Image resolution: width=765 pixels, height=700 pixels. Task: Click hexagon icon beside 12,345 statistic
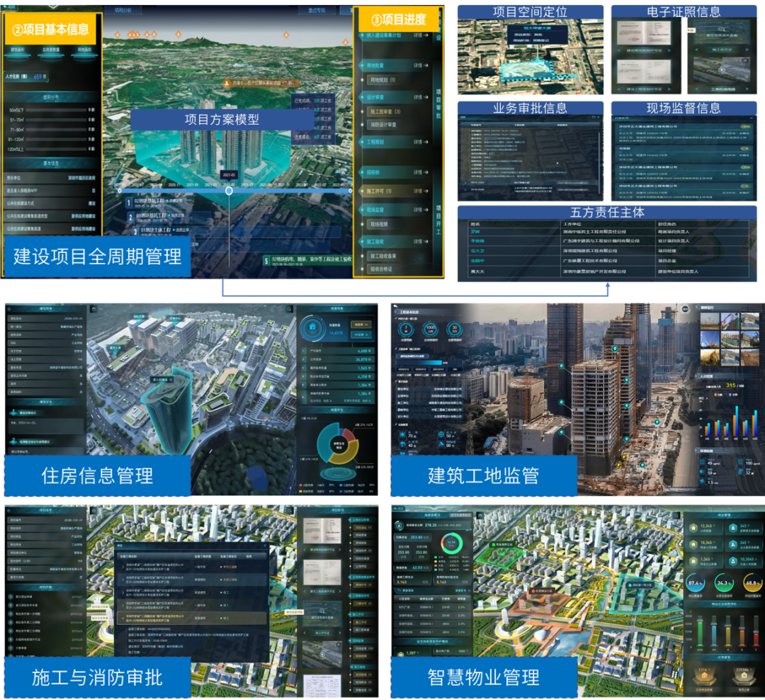click(693, 528)
